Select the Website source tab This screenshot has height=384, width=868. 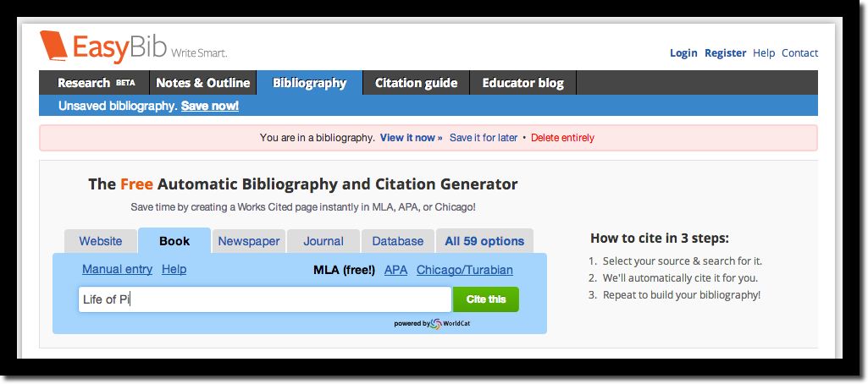point(101,241)
